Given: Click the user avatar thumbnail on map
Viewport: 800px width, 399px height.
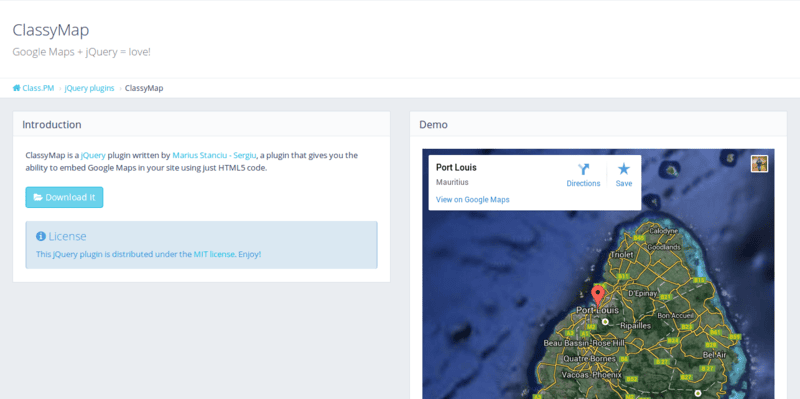Looking at the screenshot, I should (x=759, y=164).
